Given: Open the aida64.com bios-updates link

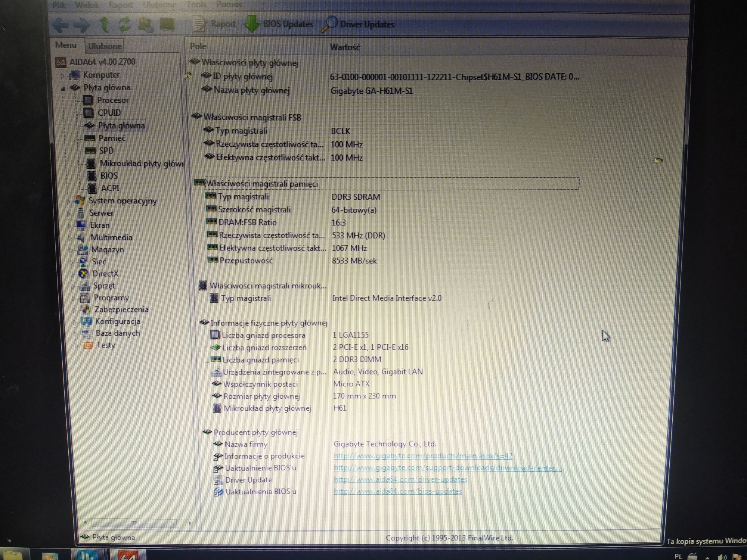Looking at the screenshot, I should pos(398,492).
